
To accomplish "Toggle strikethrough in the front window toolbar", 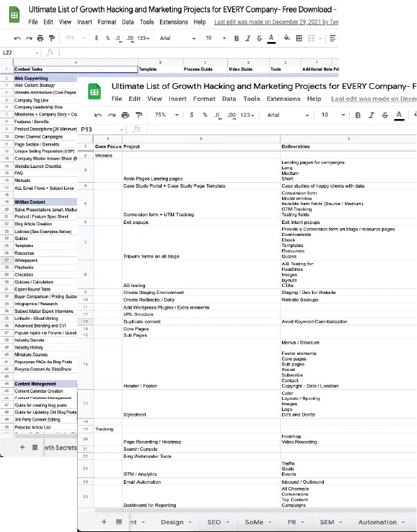I will click(385, 115).
